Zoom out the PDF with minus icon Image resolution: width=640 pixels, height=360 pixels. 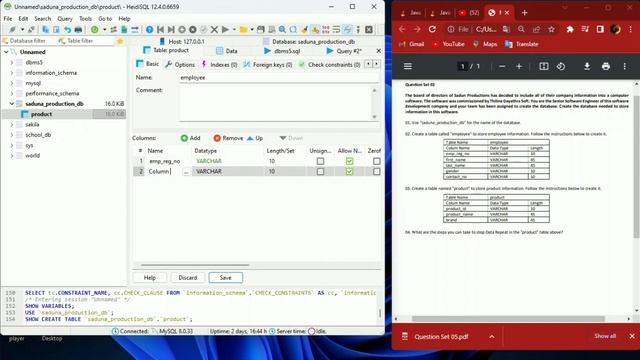(502, 66)
